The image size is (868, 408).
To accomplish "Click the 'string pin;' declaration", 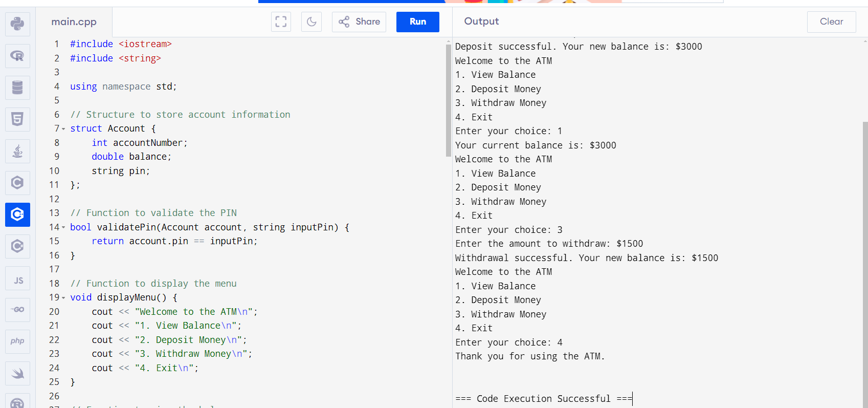I will point(121,171).
